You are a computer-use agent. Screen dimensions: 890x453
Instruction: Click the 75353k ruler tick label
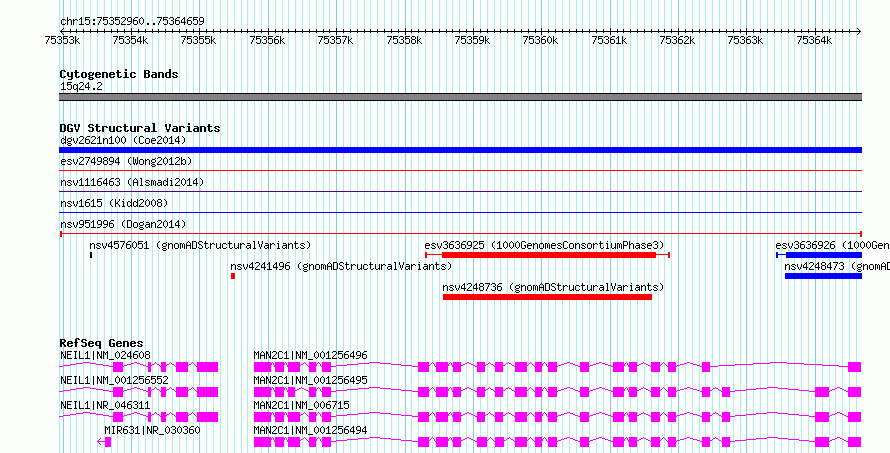point(62,40)
